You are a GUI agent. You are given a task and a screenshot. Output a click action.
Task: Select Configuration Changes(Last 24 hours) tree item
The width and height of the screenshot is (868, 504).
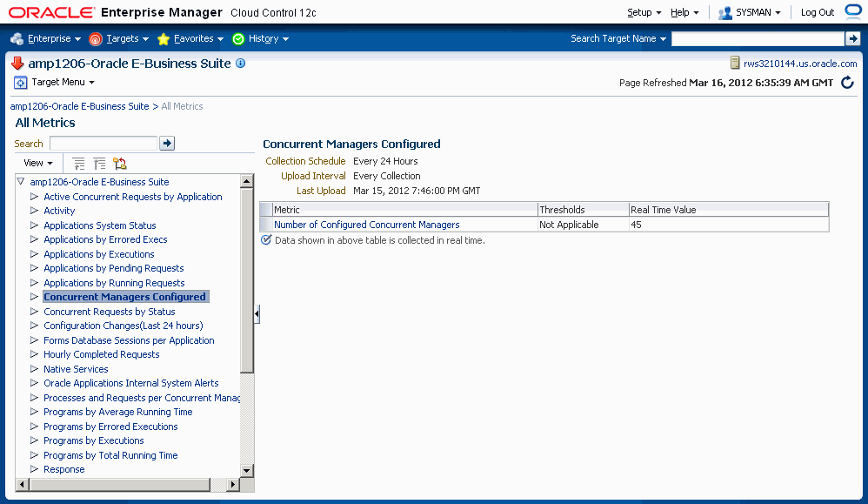click(x=123, y=326)
